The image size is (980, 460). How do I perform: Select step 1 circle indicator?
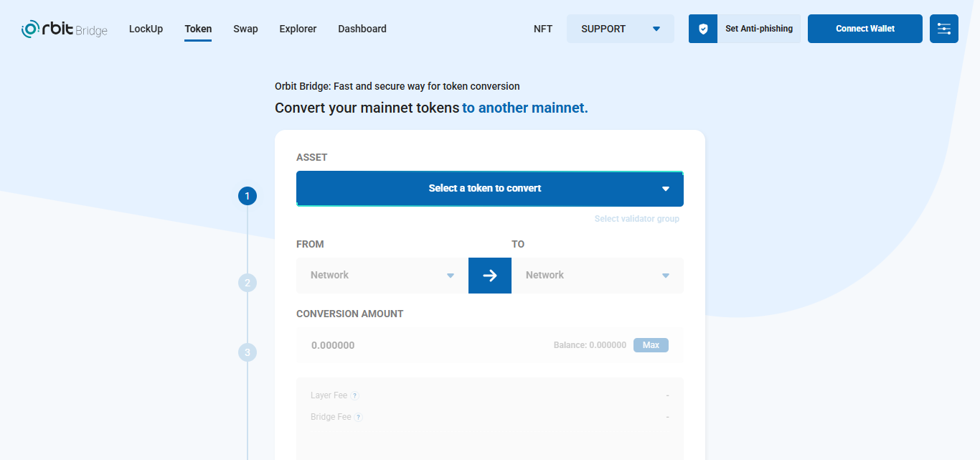[x=248, y=196]
